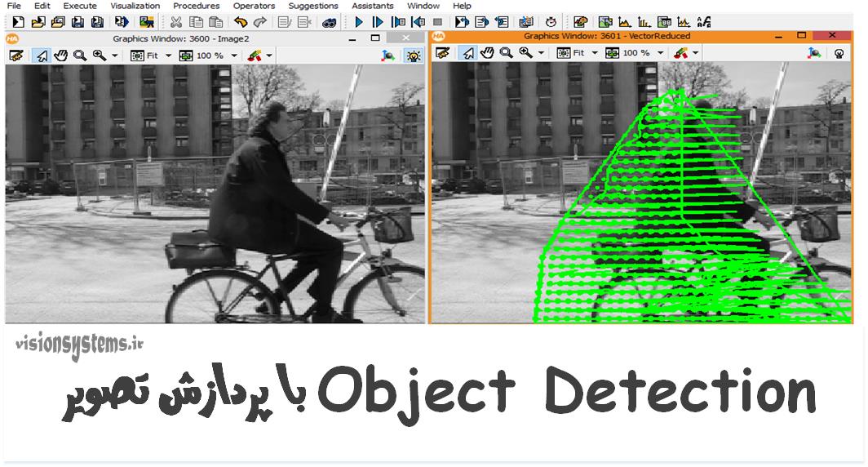
Task: Toggle the lightbulb icon in VectorReduced window
Action: click(839, 53)
